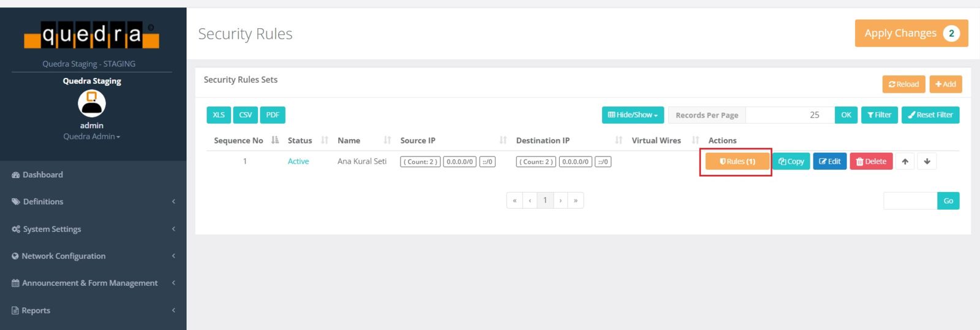Screen dimensions: 980x330
Task: Move rule up with arrow icon
Action: pos(905,161)
